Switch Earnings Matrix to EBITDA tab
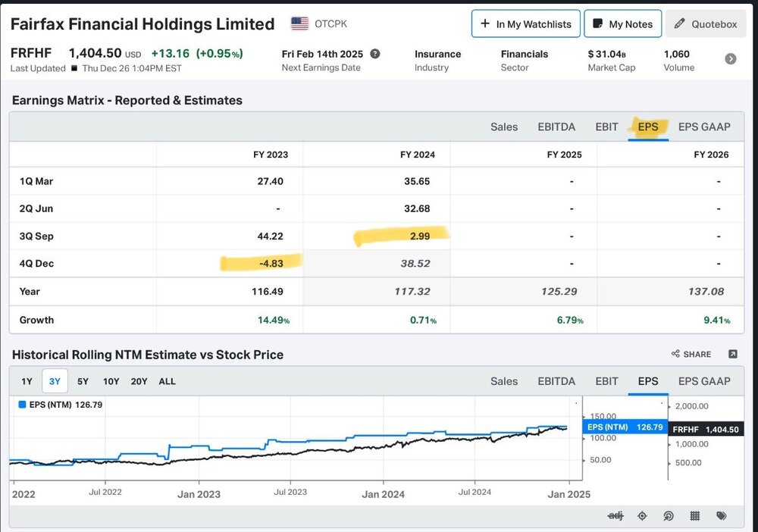Image resolution: width=758 pixels, height=532 pixels. click(556, 127)
